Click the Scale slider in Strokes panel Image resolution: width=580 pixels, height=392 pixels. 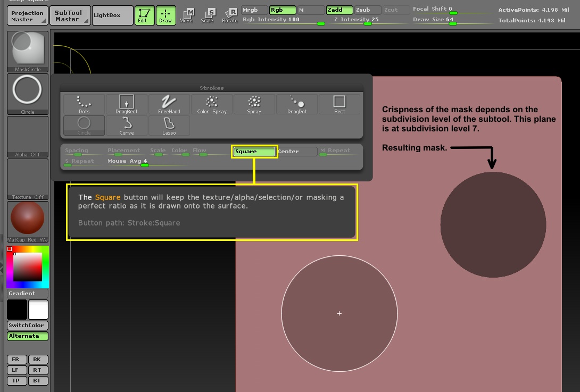coord(159,152)
